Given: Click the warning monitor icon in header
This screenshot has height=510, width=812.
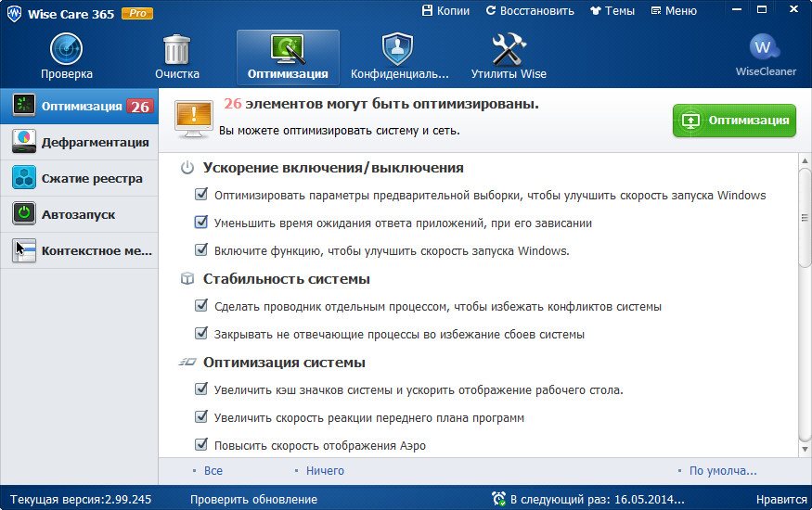Looking at the screenshot, I should (194, 119).
